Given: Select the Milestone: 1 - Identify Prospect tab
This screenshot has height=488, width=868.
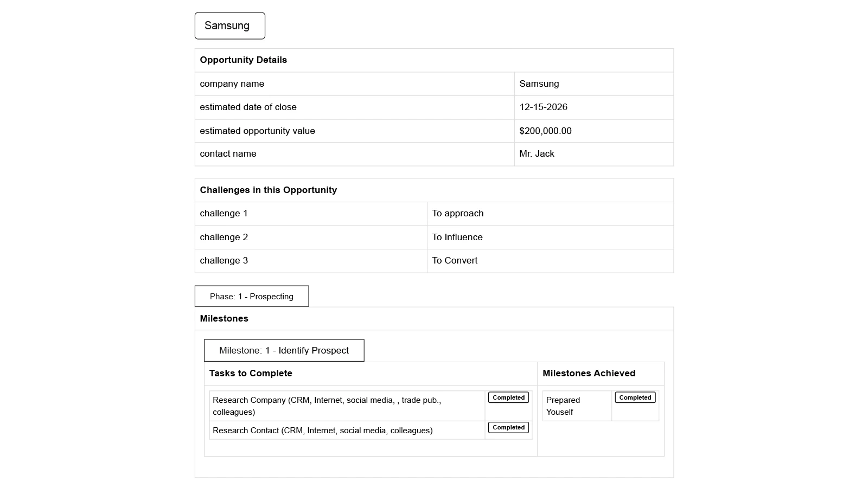Looking at the screenshot, I should click(284, 351).
